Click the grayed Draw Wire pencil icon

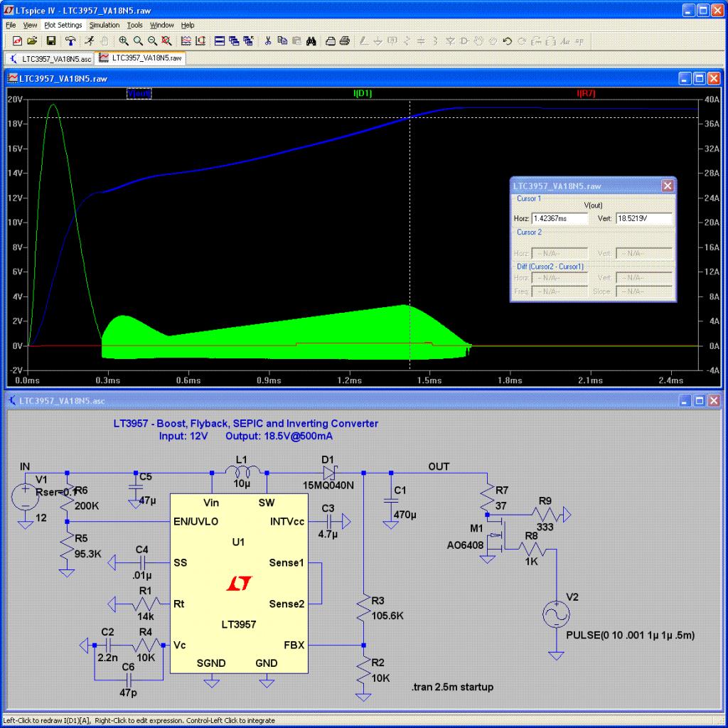[363, 41]
